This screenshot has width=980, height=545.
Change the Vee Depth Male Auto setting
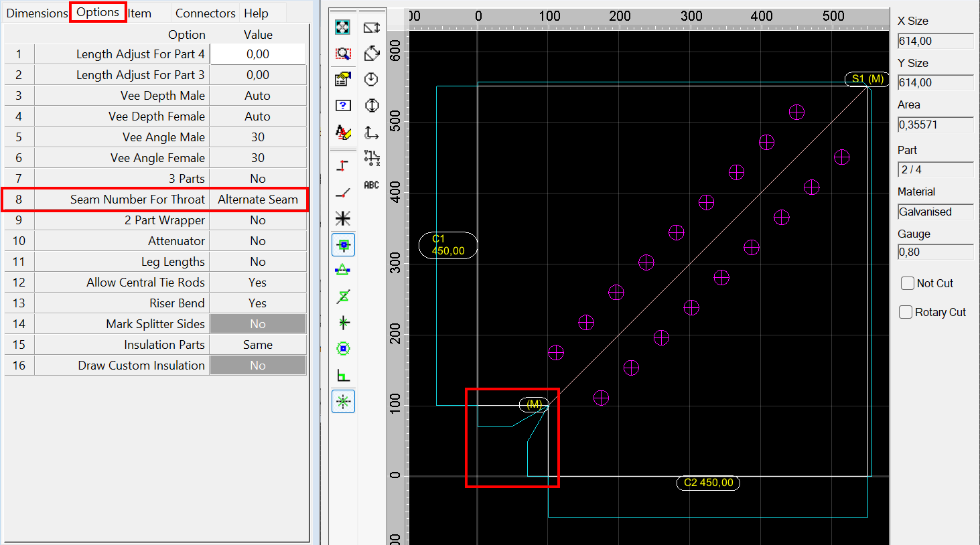[x=258, y=95]
